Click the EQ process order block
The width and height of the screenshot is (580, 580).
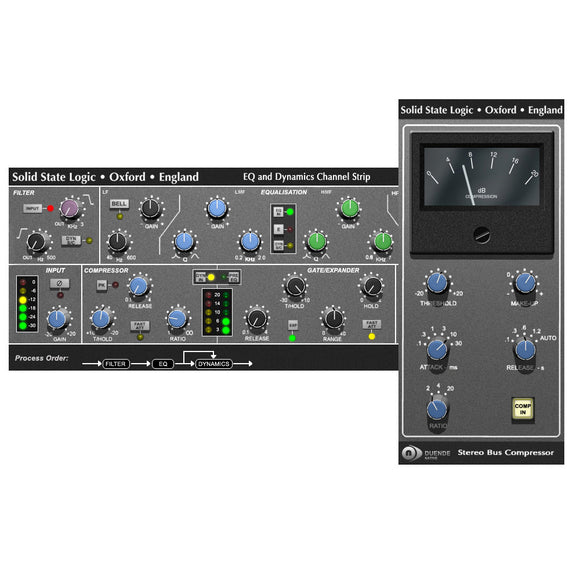click(x=163, y=364)
